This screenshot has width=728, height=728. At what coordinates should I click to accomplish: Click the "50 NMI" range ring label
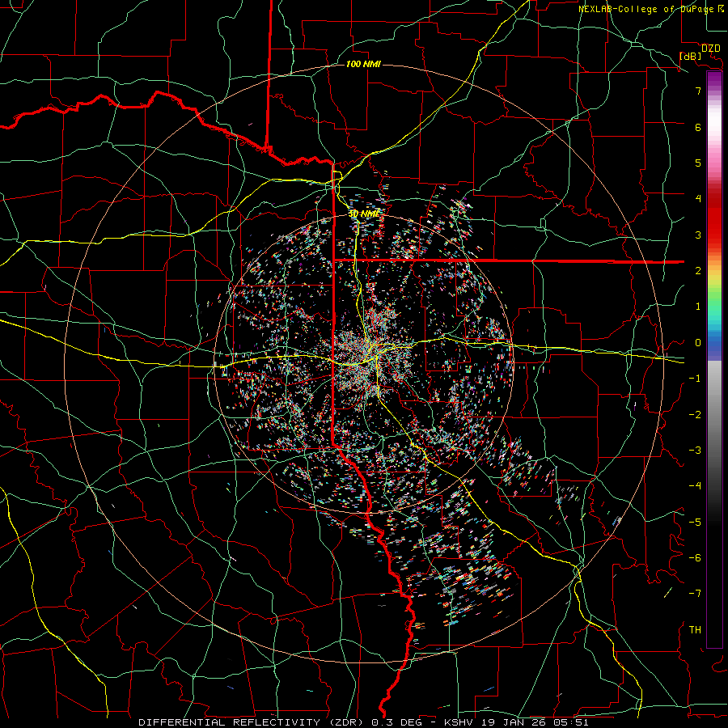coord(365,214)
